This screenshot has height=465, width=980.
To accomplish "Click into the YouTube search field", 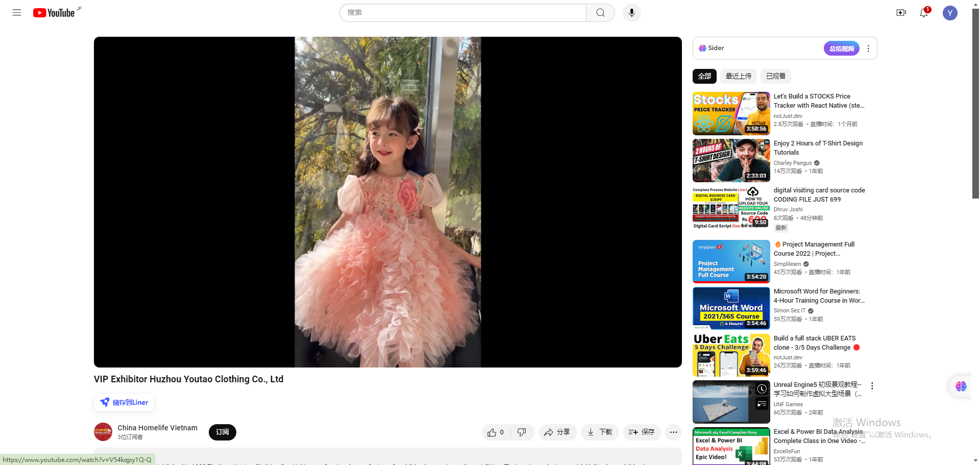I will pos(462,13).
